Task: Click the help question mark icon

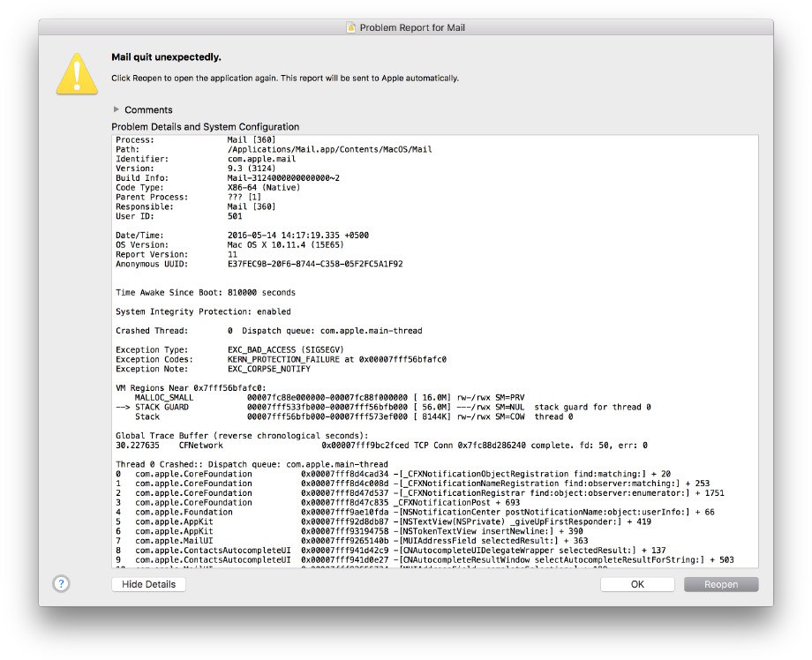Action: 61,584
